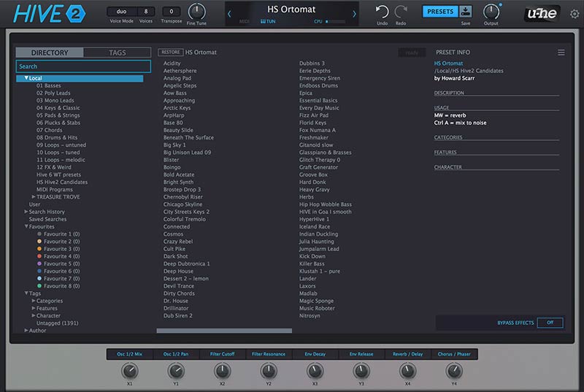Screen dimensions: 584x392
Task: Select the Favourite 7 light blue dot
Action: [x=39, y=278]
